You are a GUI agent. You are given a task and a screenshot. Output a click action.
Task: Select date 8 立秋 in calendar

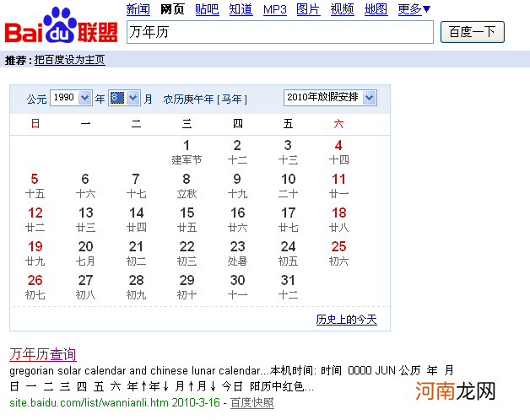187,185
